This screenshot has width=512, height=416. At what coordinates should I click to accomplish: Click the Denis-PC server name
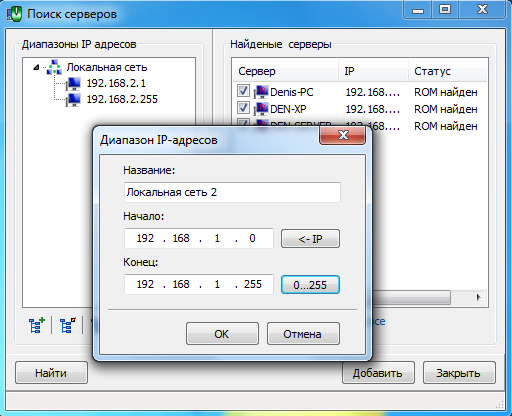(x=292, y=92)
